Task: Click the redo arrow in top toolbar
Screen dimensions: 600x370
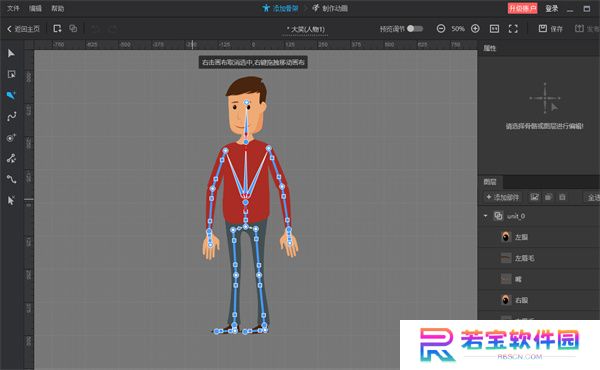Action: (113, 29)
